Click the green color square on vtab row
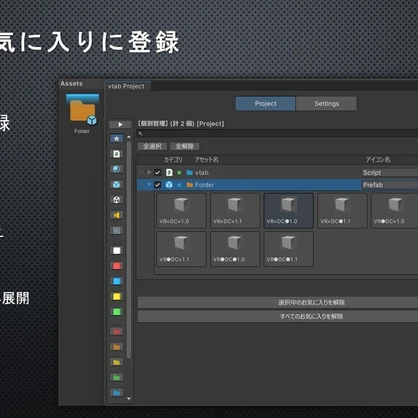Screen dimensions: 418x418 (179, 173)
